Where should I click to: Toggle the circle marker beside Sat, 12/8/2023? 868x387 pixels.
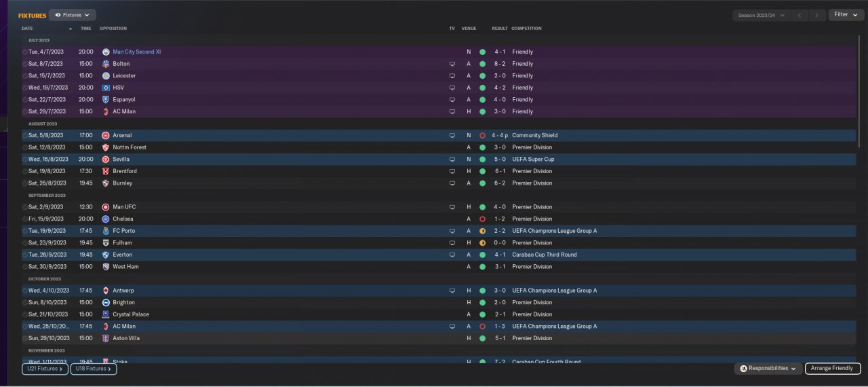(25, 147)
